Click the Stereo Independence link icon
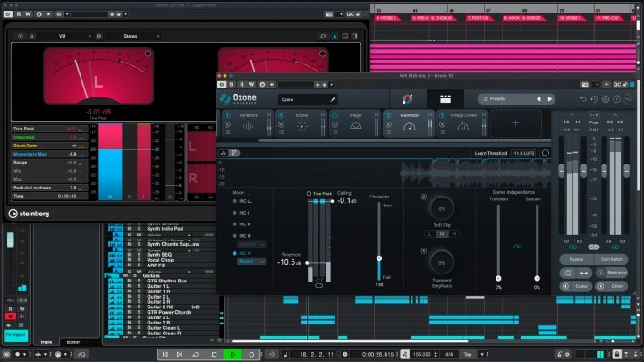 (x=518, y=247)
